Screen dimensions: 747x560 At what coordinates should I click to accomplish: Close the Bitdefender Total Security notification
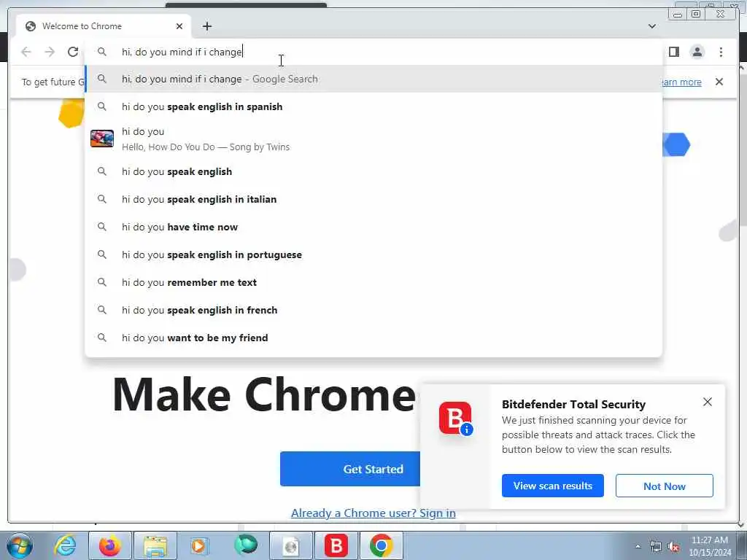tap(708, 402)
